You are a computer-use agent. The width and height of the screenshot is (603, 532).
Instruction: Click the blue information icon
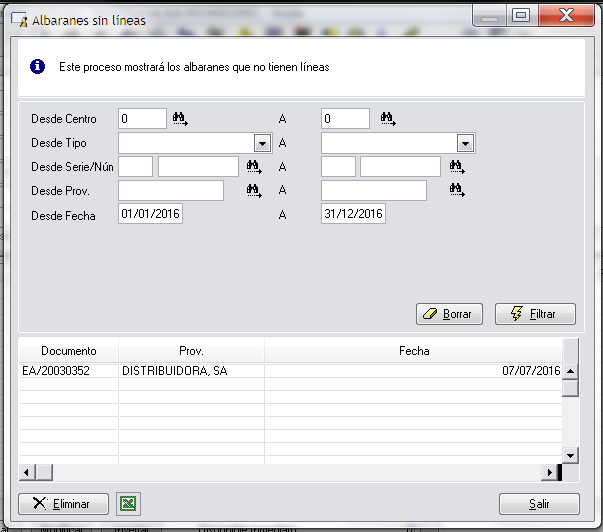pyautogui.click(x=37, y=67)
